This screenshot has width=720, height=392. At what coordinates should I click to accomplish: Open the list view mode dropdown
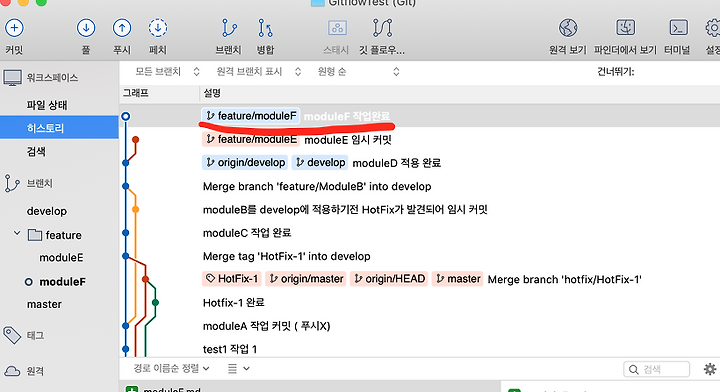click(x=239, y=369)
